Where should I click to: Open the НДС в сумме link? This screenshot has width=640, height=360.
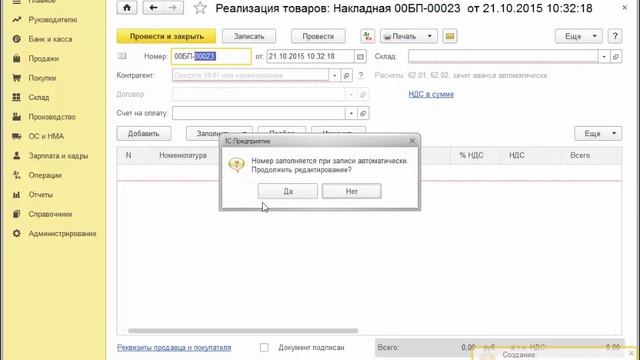[431, 94]
